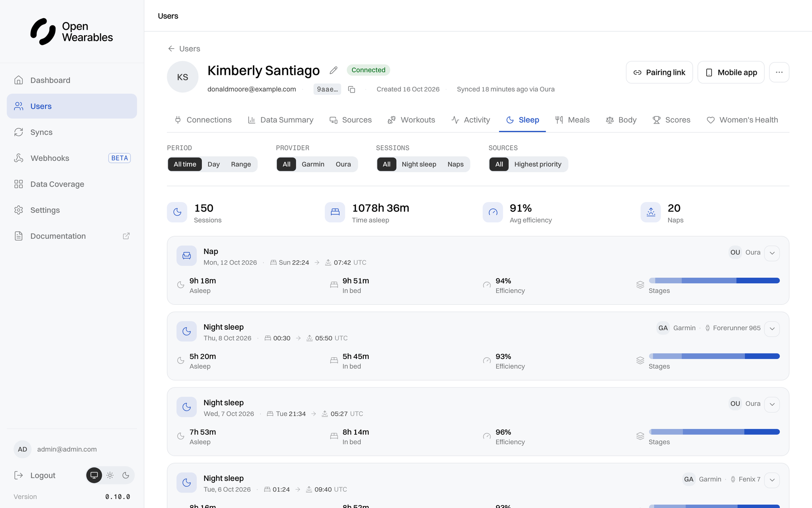Copy the user ID 9aae… with copy icon
Screen dimensions: 812x508
[351, 89]
